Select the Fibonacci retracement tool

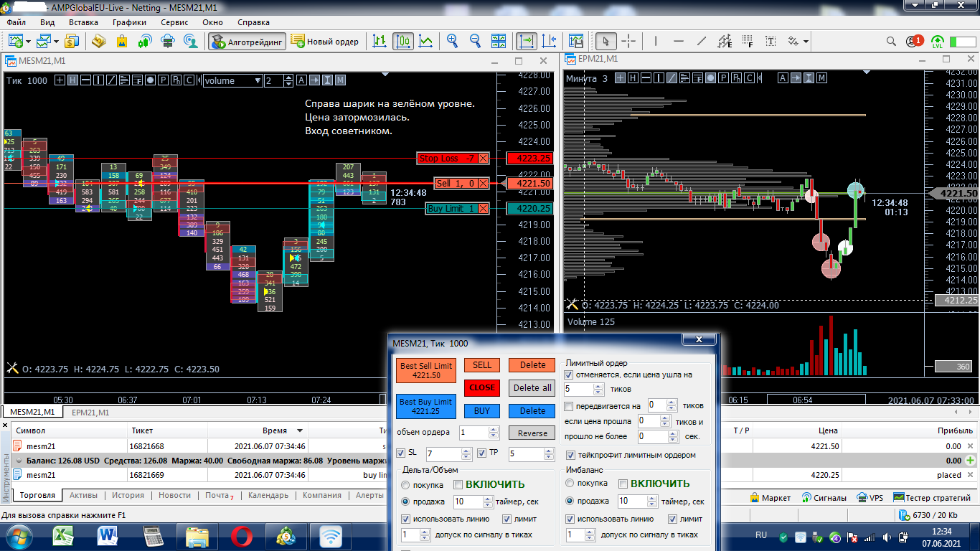(x=748, y=42)
